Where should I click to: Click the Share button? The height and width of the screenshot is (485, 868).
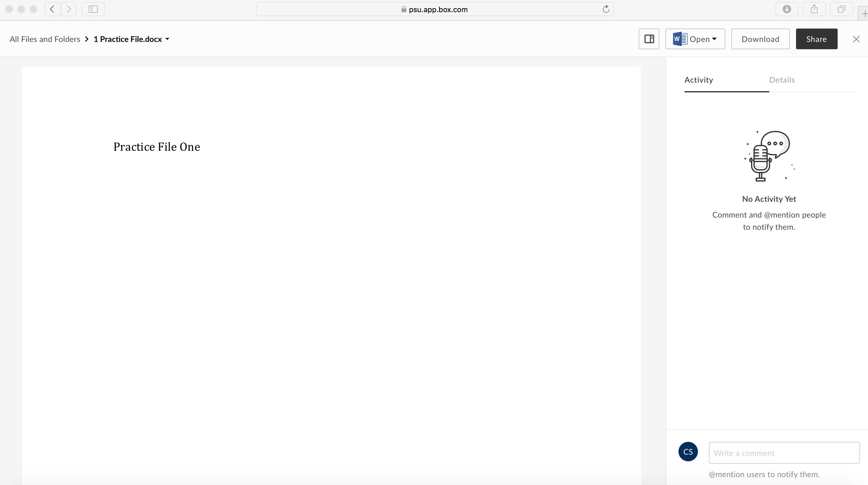pyautogui.click(x=816, y=39)
